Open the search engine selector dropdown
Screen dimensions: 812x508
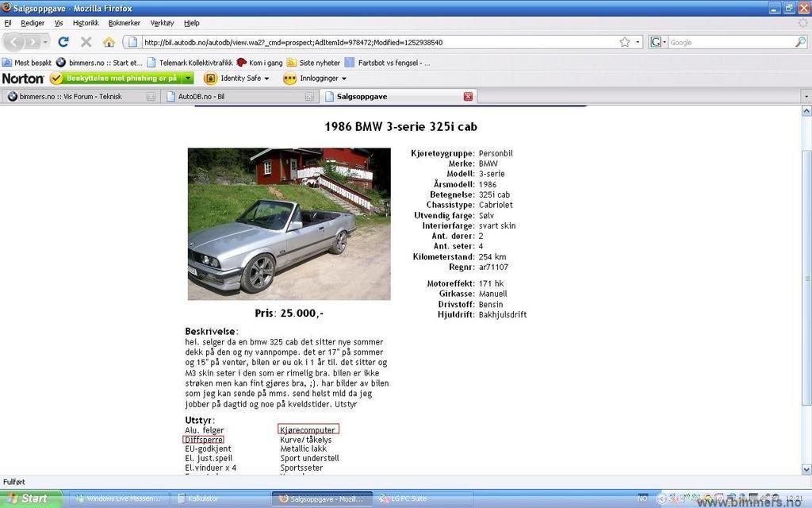(658, 42)
